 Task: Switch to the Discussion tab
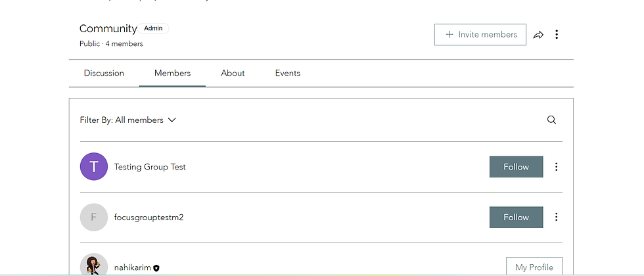(104, 73)
